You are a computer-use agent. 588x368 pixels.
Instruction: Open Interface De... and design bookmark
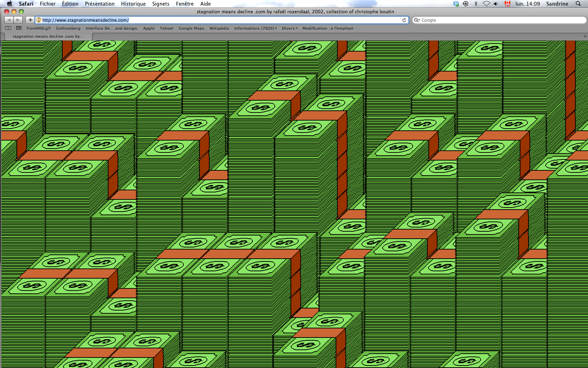[112, 28]
